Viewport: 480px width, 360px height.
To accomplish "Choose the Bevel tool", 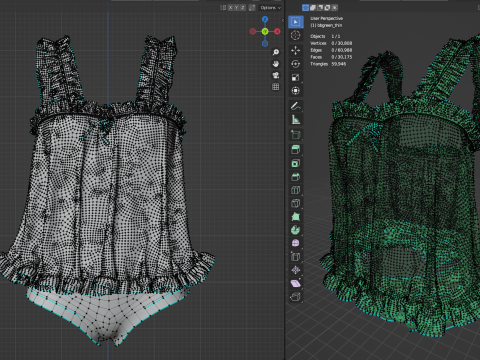I will pyautogui.click(x=295, y=177).
